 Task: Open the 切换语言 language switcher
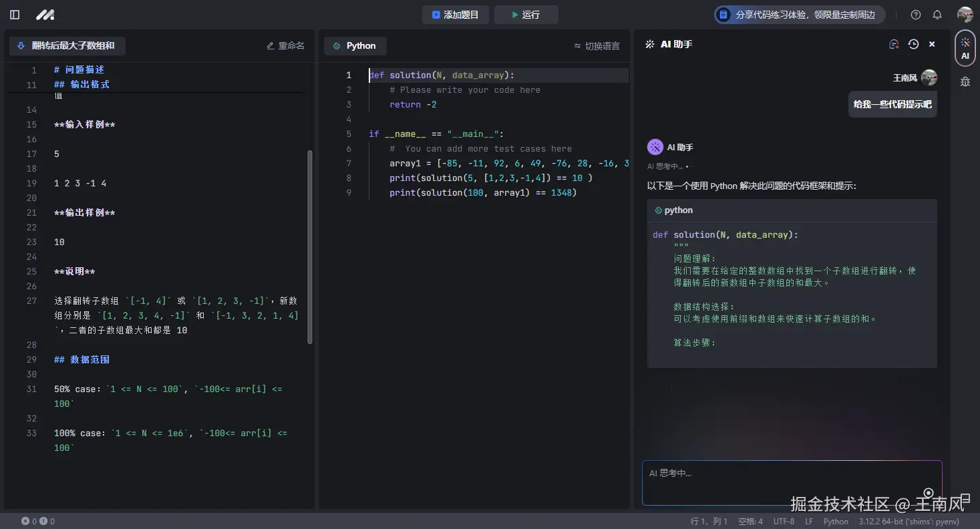point(597,46)
